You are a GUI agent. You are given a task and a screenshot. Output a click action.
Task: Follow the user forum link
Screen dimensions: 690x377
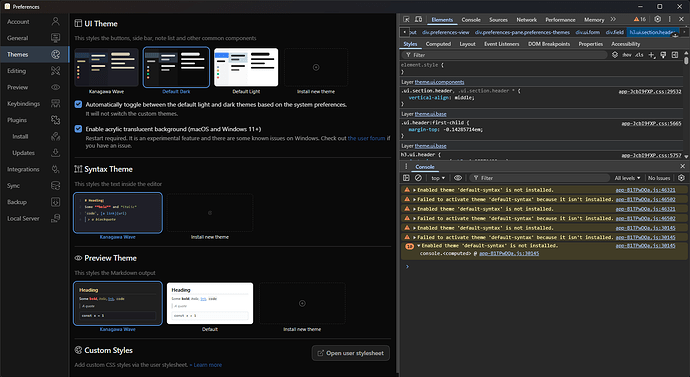click(x=366, y=138)
